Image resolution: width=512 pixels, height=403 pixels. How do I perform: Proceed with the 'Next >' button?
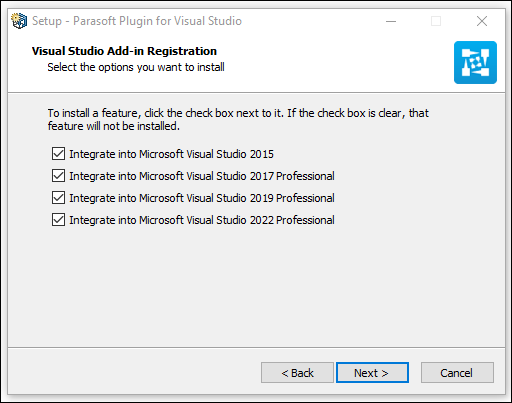(x=372, y=373)
